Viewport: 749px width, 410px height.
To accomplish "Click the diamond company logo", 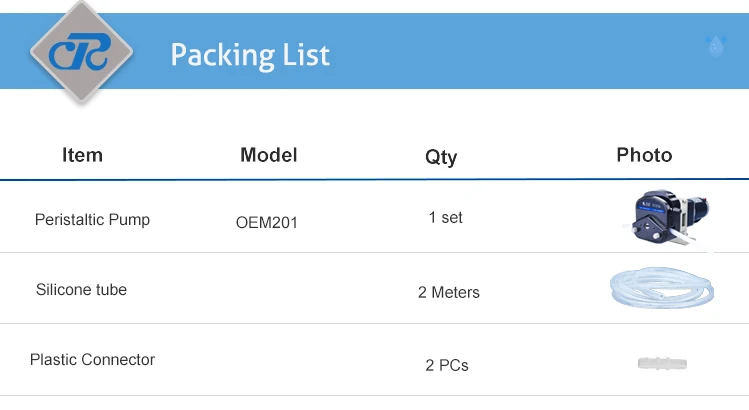I will 81,52.
